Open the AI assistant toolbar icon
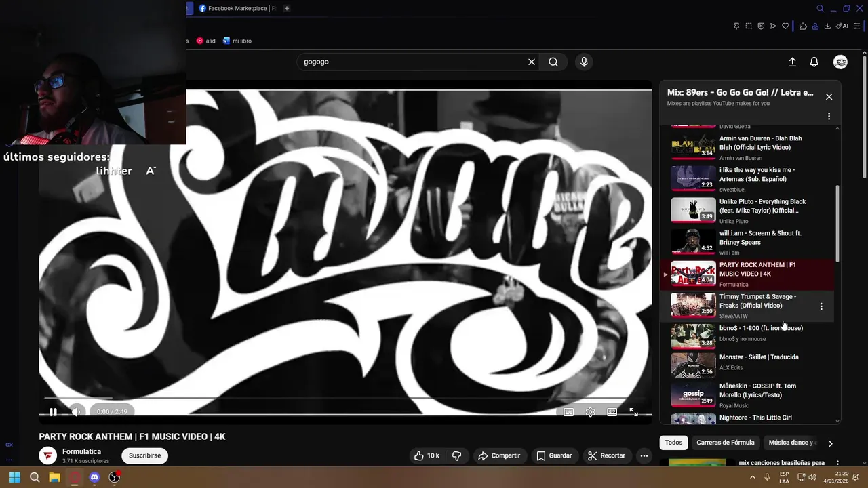 (842, 26)
